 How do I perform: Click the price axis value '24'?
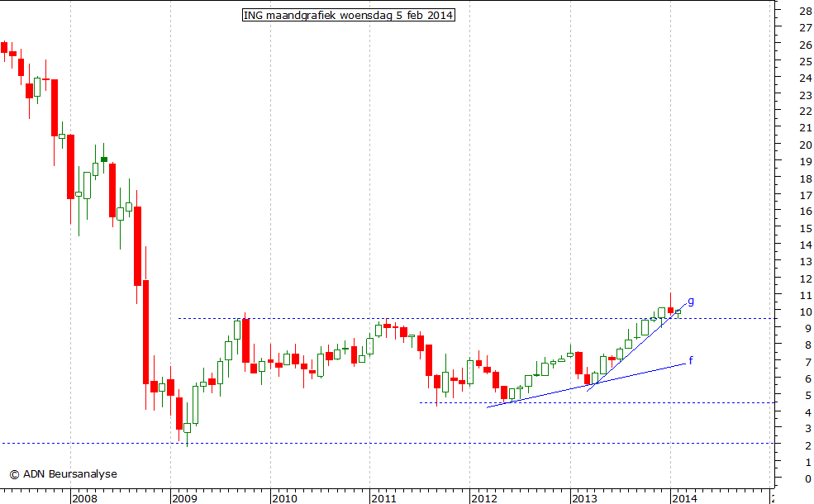click(x=806, y=78)
